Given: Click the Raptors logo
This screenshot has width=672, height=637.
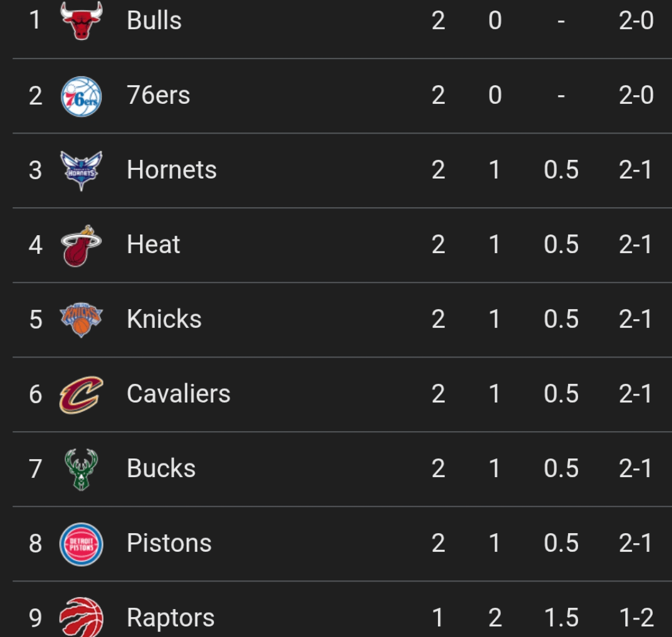Looking at the screenshot, I should coord(81,617).
